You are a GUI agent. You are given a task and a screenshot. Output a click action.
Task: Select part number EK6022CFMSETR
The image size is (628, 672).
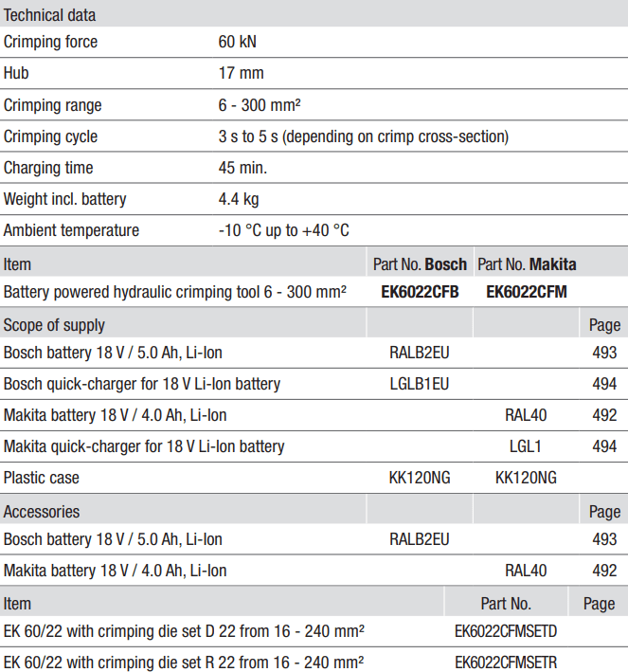tap(506, 662)
